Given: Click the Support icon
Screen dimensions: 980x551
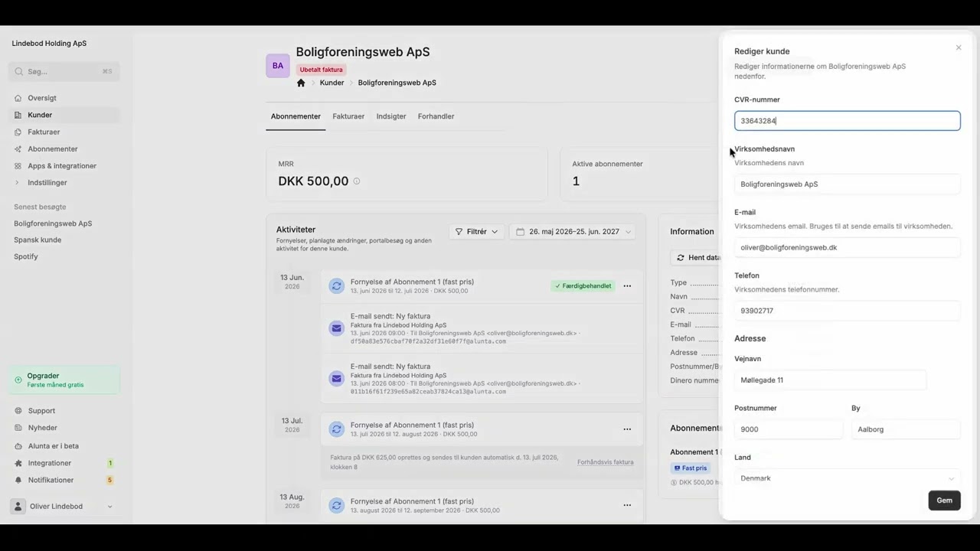Looking at the screenshot, I should pos(18,411).
